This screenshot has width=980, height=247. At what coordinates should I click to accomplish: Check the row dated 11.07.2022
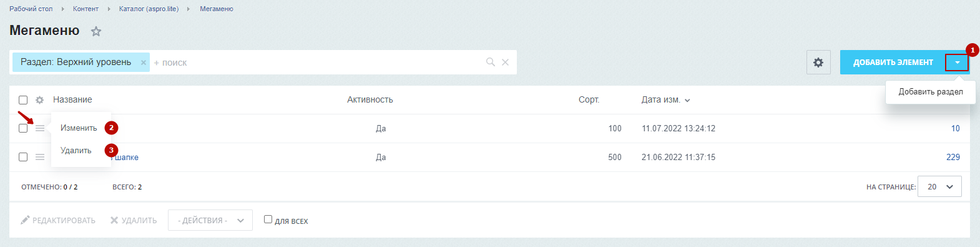point(23,128)
